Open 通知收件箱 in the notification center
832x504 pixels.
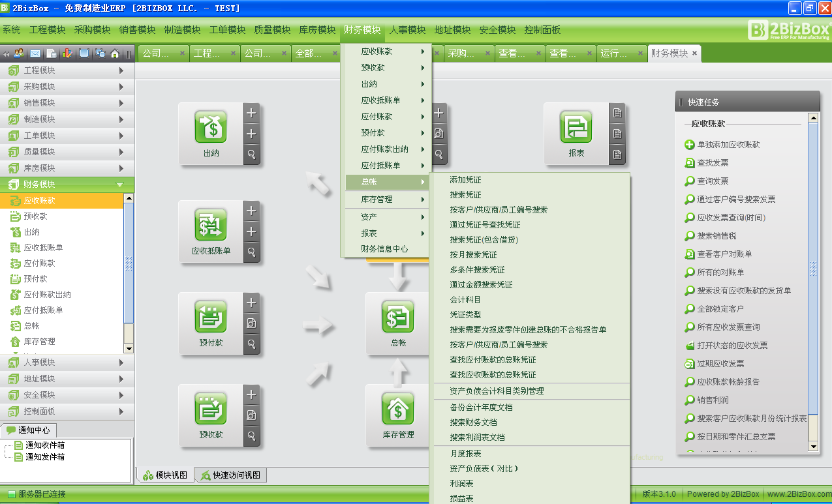click(x=45, y=445)
